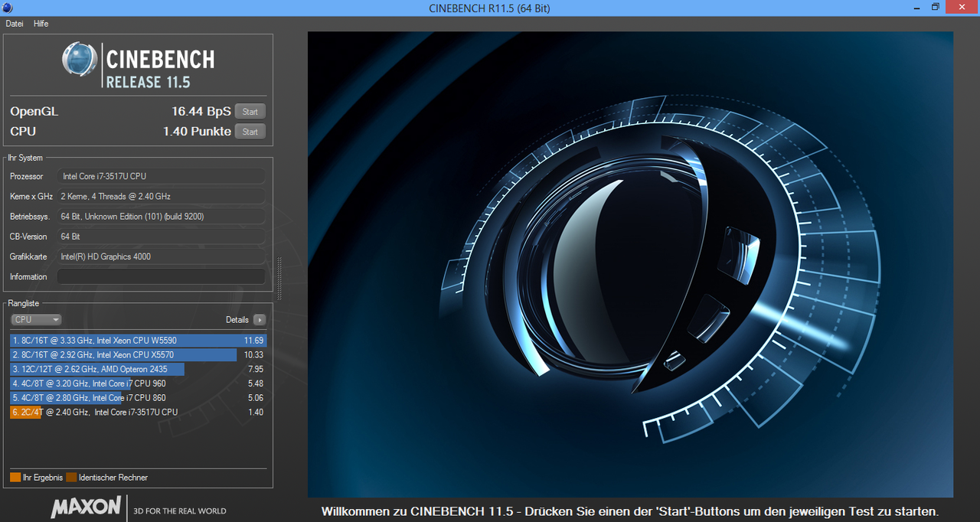The image size is (980, 522).
Task: Click the orange Ihr Ergebnis legend swatch
Action: coord(15,478)
